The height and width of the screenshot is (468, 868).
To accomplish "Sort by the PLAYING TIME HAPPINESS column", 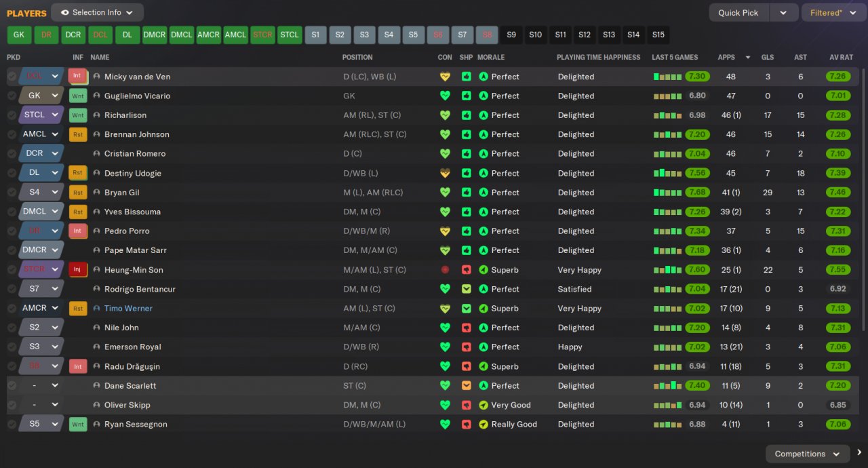I will pos(599,57).
